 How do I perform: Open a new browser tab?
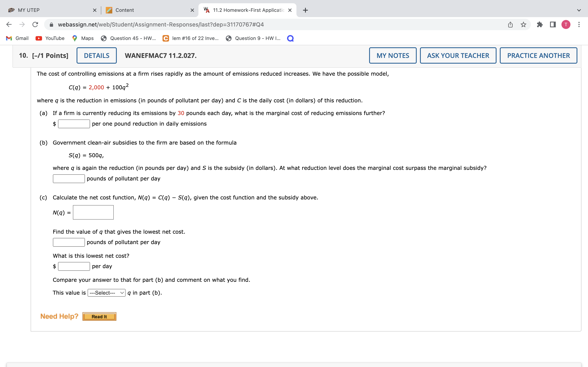305,10
